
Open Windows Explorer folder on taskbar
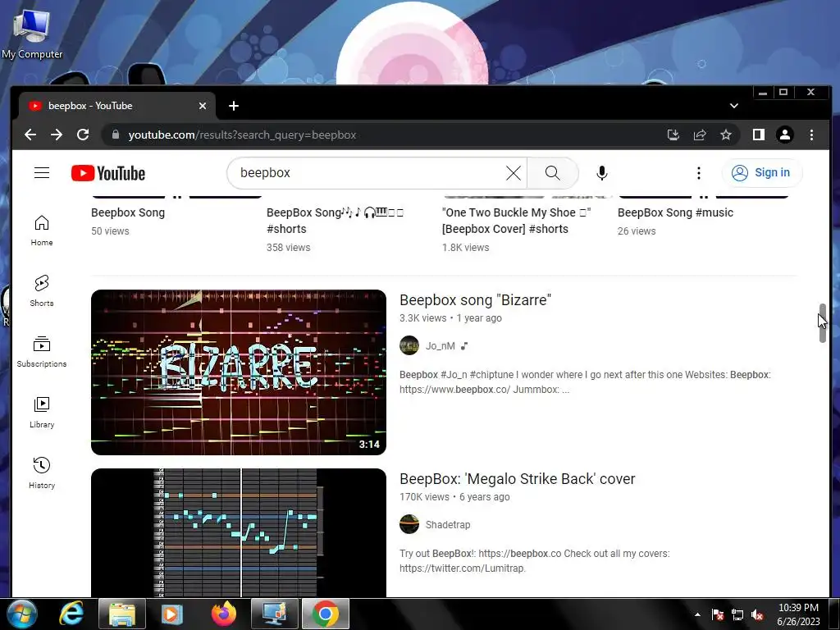coord(122,614)
